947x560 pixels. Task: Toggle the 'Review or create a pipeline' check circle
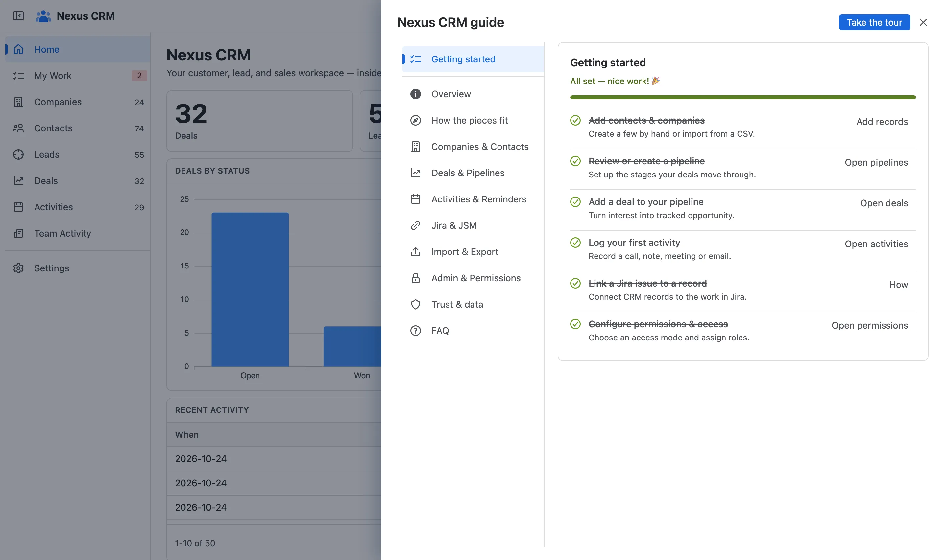coord(575,161)
